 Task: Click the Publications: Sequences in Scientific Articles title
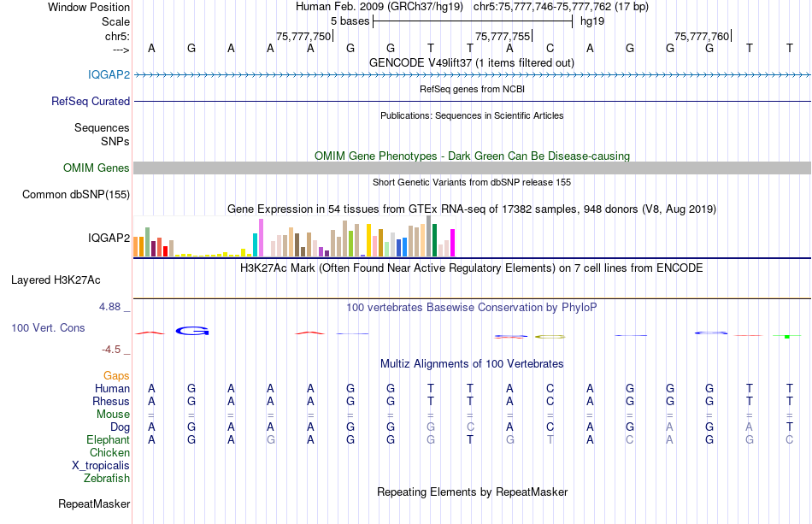(472, 115)
